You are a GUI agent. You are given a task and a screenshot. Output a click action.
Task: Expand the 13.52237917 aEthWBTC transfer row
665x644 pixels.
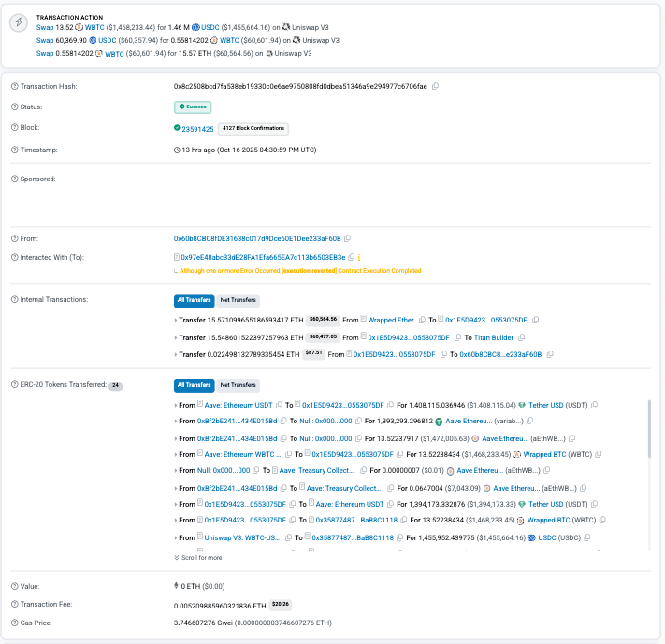176,438
